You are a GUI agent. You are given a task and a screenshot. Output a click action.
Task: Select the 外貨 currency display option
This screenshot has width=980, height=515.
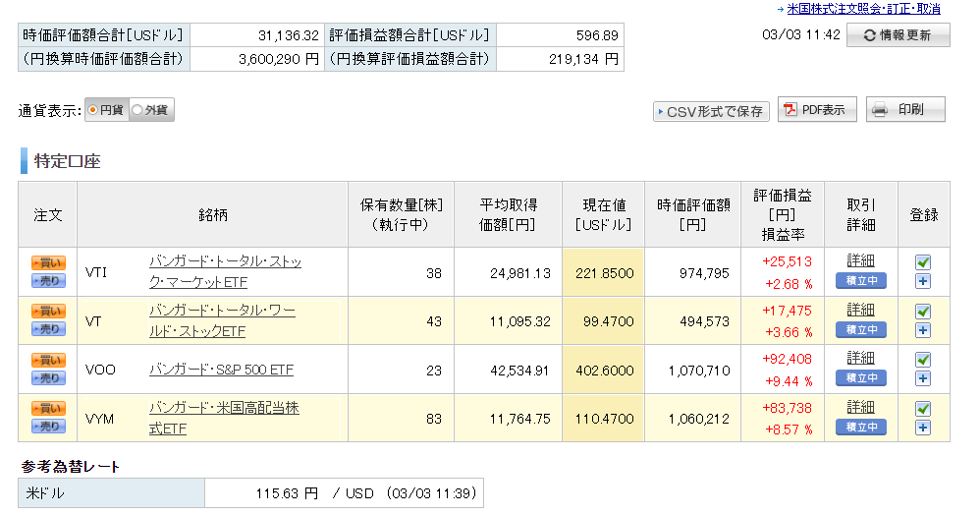pos(151,110)
